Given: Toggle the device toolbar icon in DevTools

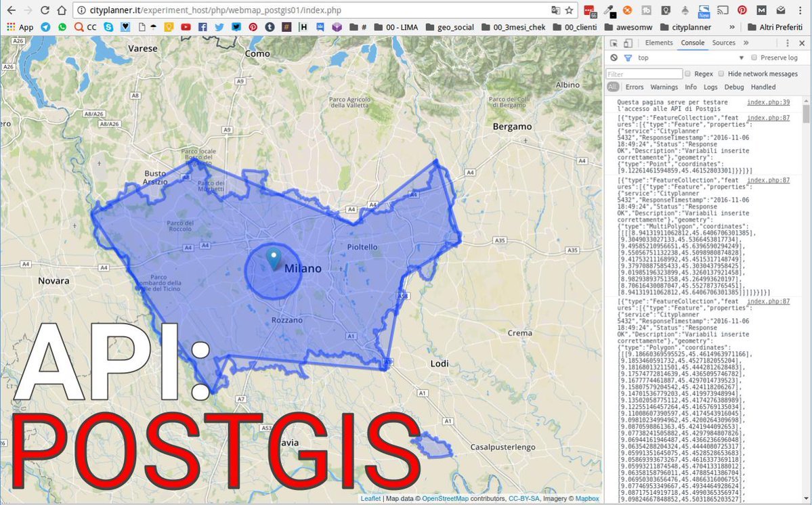Looking at the screenshot, I should tap(628, 43).
